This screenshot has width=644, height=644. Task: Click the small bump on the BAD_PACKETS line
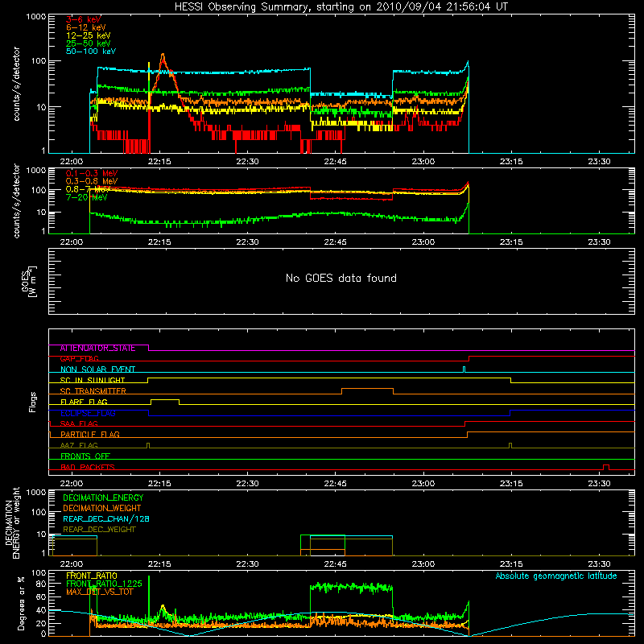point(606,466)
